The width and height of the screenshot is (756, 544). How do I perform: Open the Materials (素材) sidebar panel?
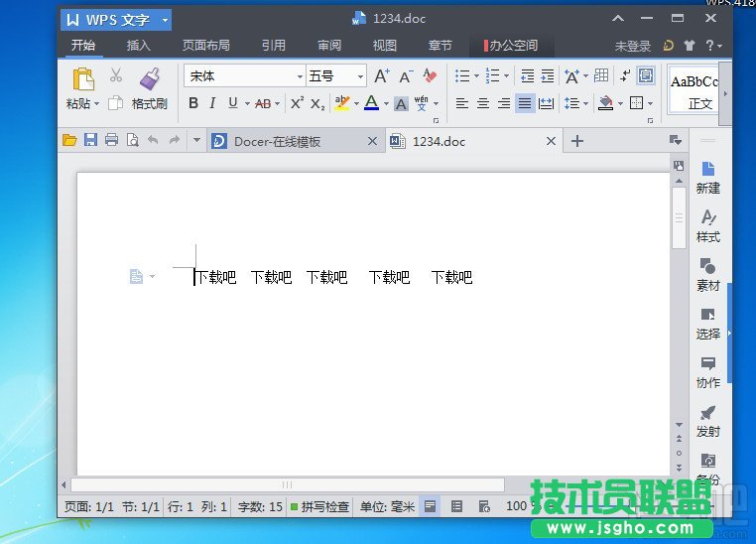click(707, 275)
